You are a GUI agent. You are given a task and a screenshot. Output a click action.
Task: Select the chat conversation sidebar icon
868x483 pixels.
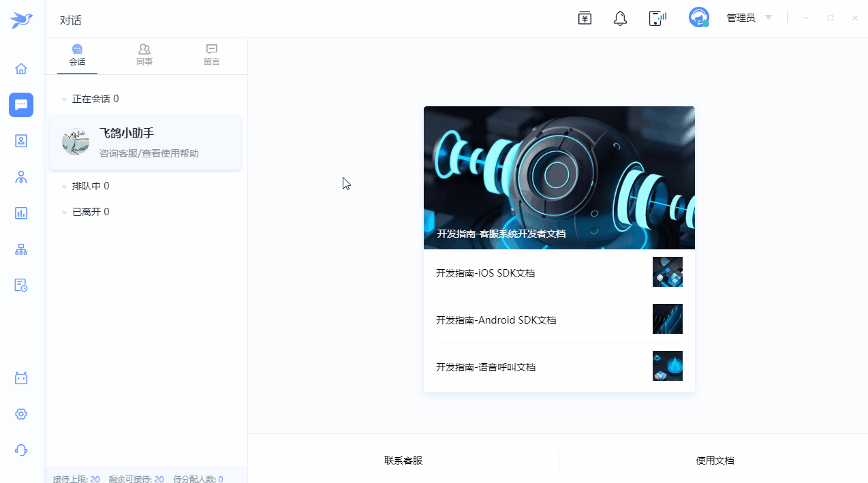tap(21, 105)
